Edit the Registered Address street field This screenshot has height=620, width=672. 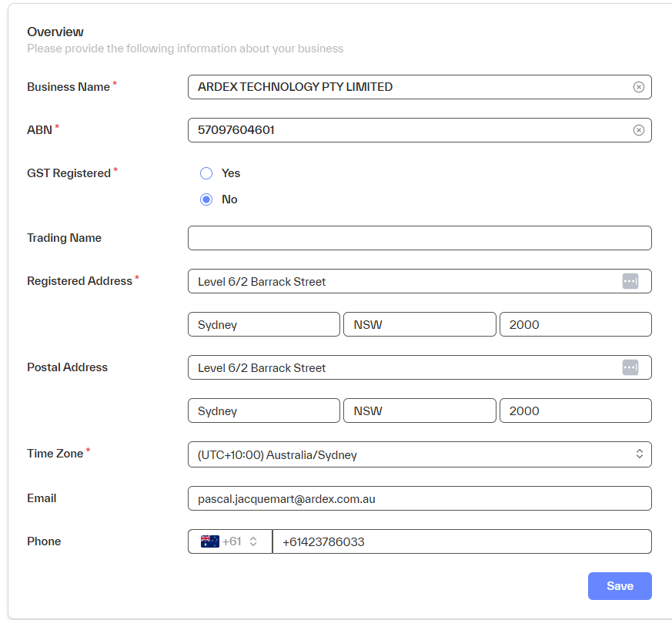[x=400, y=281]
